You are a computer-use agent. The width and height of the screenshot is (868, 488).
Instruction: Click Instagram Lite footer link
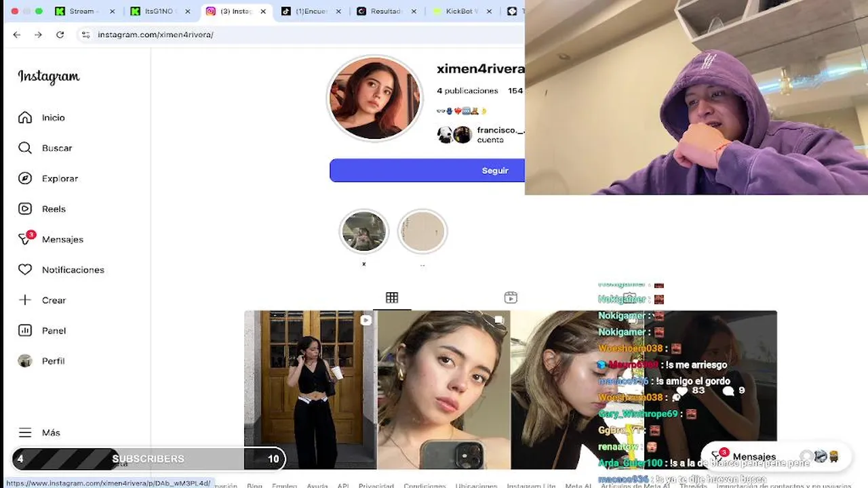531,485
